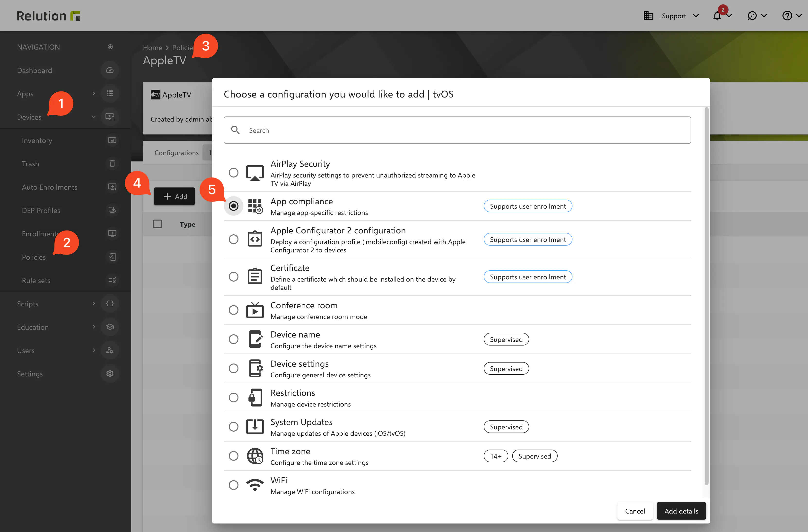Open the DEP Profiles download icon
The width and height of the screenshot is (808, 532).
(x=112, y=210)
